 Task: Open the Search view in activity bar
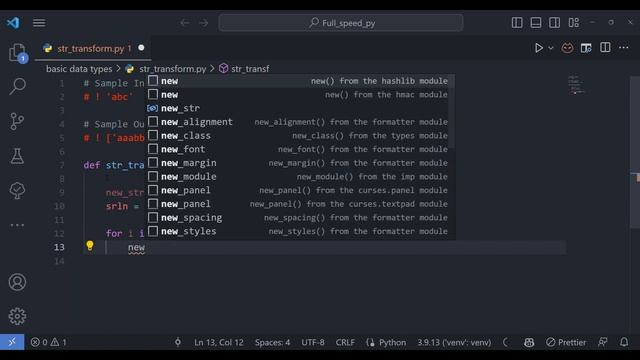click(17, 86)
